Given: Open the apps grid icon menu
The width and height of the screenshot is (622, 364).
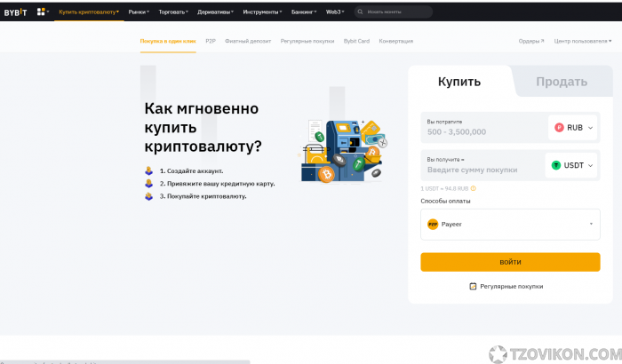Looking at the screenshot, I should [x=43, y=12].
